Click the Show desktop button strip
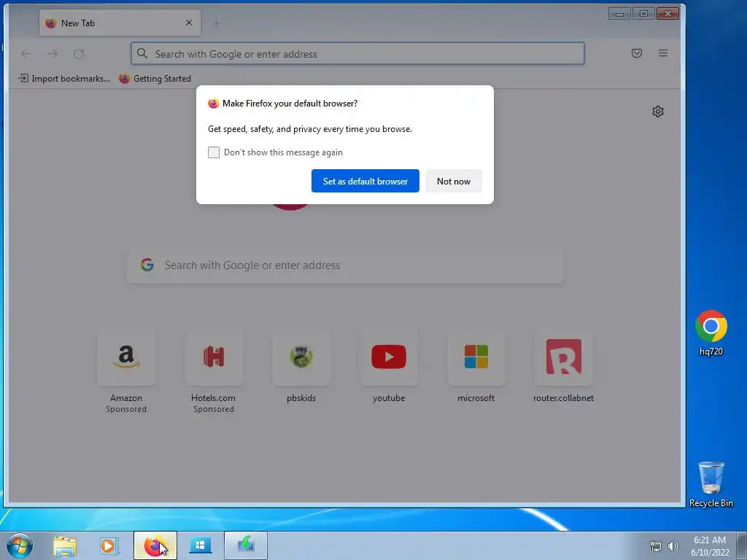This screenshot has width=747, height=560. (742, 545)
